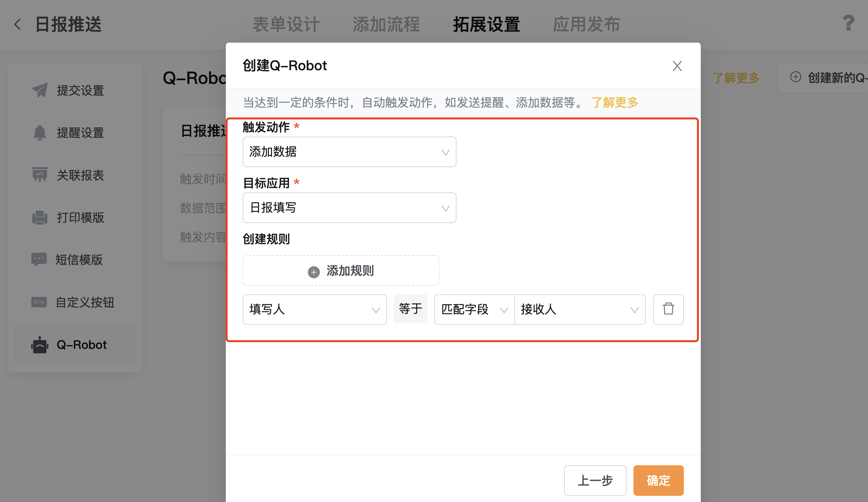Open 了解更多 link on background page

[736, 78]
